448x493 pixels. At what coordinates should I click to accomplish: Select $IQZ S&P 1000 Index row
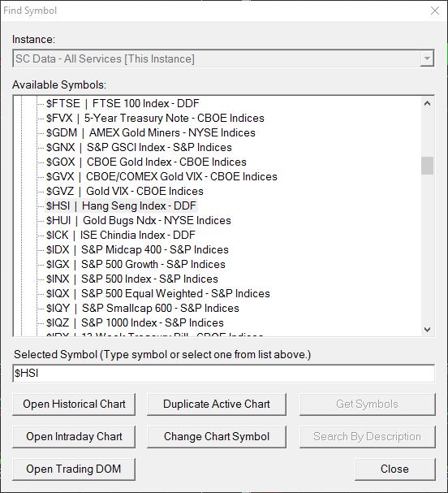(135, 323)
